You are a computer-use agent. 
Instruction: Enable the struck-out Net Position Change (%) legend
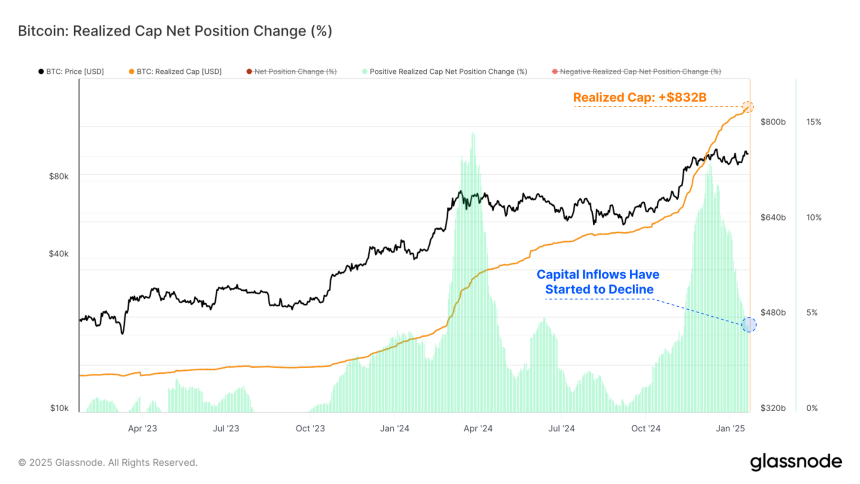click(291, 71)
